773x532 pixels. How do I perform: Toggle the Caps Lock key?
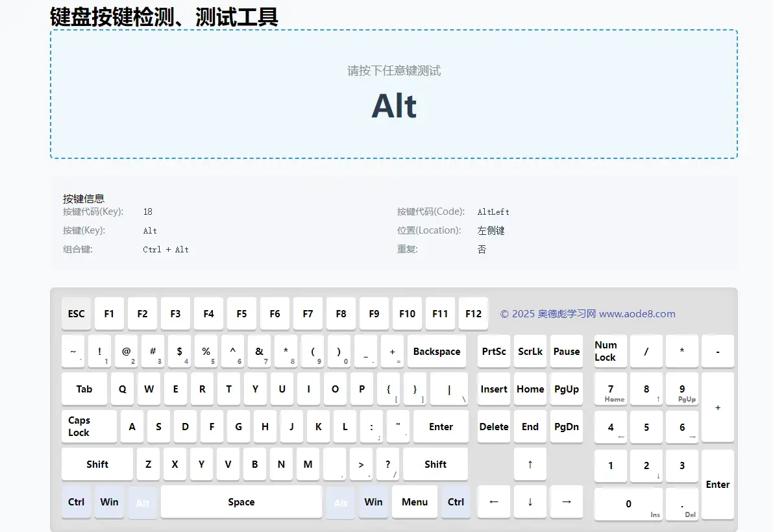coord(89,426)
